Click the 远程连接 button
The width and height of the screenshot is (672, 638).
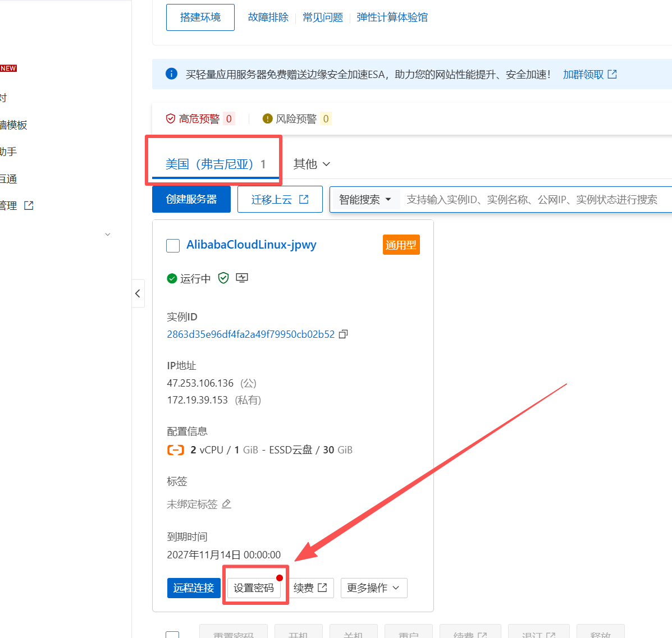pyautogui.click(x=194, y=587)
